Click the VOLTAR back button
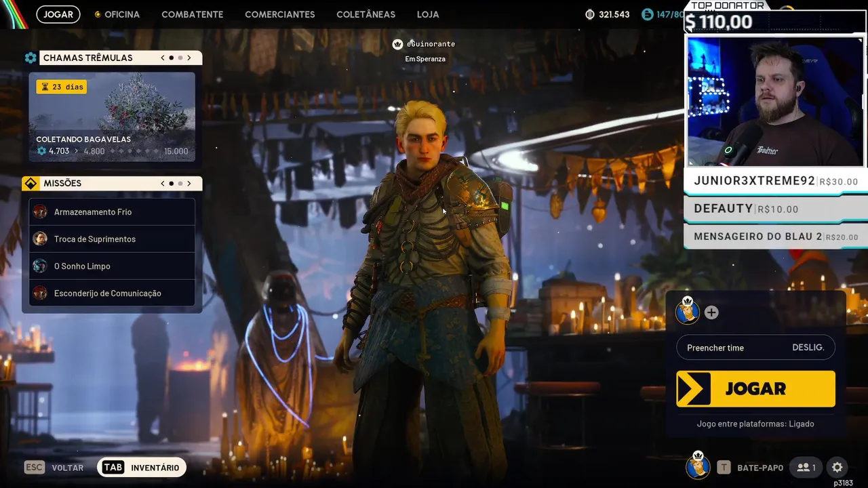 point(54,468)
